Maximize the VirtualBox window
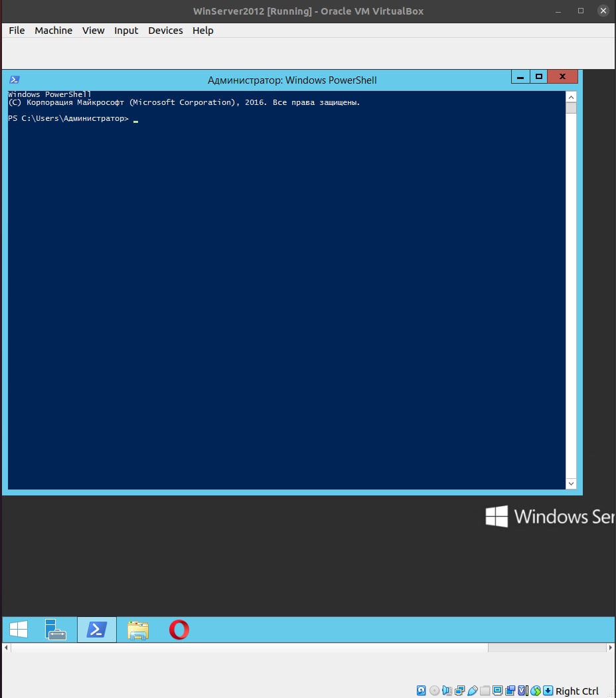This screenshot has width=616, height=698. tap(581, 11)
